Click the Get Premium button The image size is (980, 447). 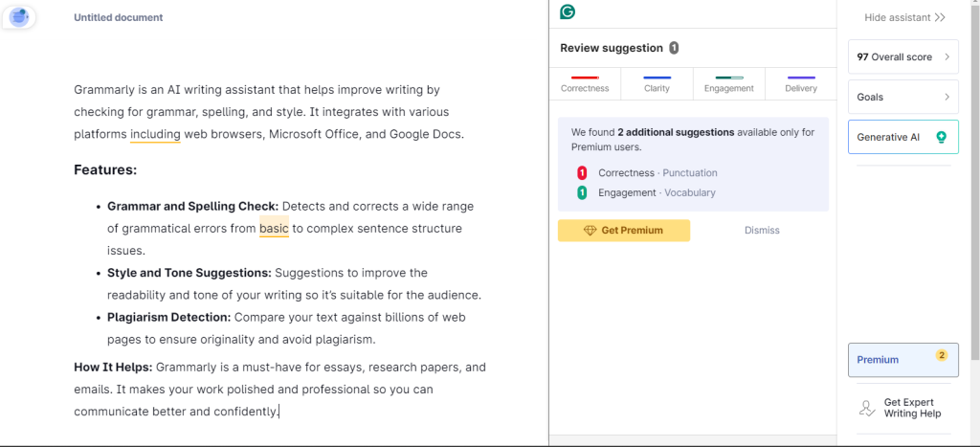(x=624, y=231)
